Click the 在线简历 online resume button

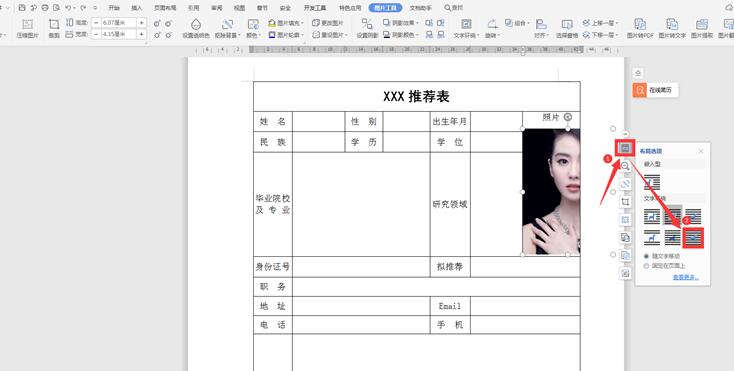pos(654,90)
